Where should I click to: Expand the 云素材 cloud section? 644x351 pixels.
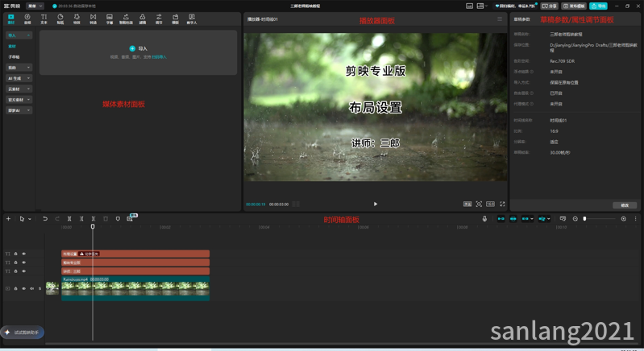(19, 89)
